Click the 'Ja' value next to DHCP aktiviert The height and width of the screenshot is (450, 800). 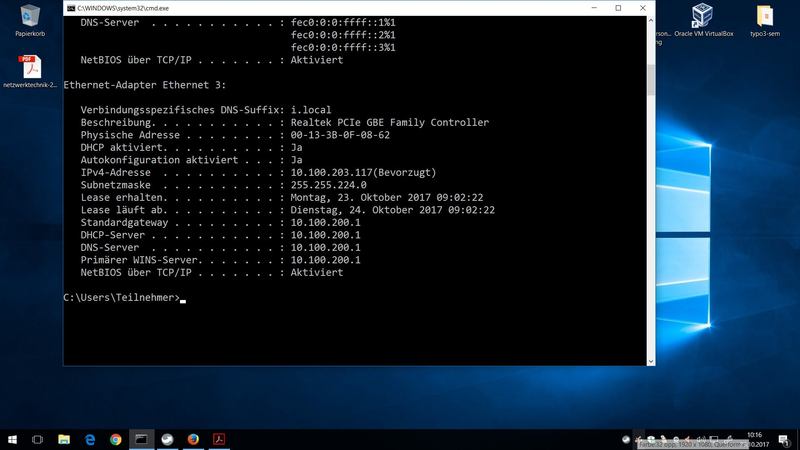(x=296, y=147)
